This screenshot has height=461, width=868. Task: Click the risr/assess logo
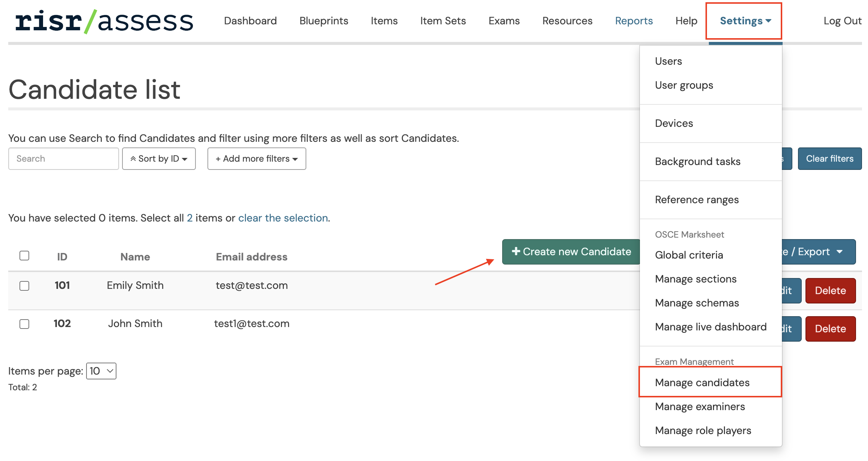pos(104,21)
